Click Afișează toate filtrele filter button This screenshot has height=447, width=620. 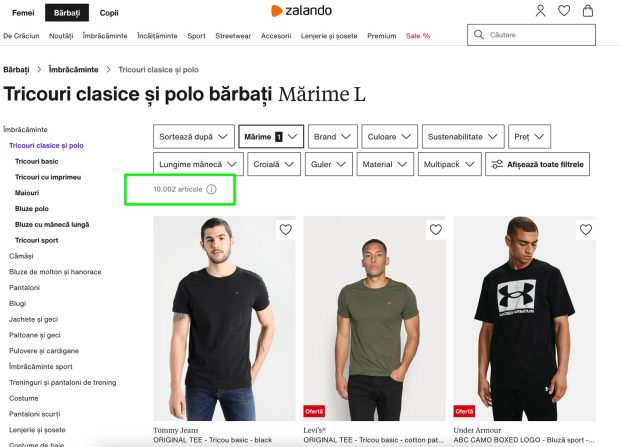pyautogui.click(x=537, y=164)
